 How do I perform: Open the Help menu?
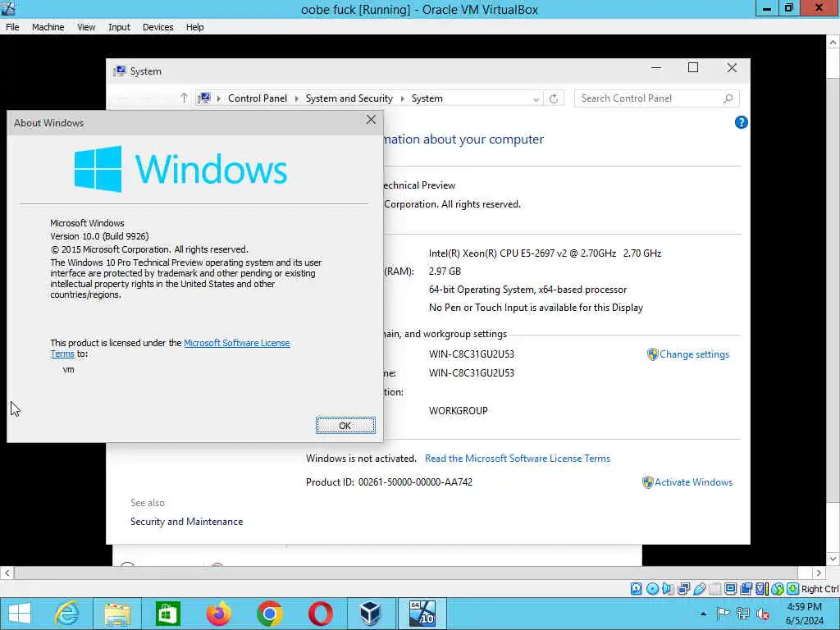[x=194, y=27]
